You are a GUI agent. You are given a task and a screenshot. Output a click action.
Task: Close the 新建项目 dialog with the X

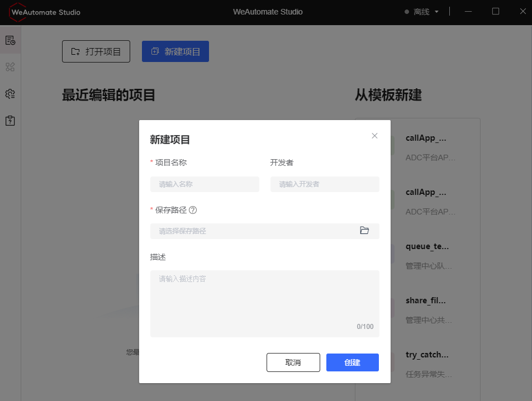click(x=374, y=136)
